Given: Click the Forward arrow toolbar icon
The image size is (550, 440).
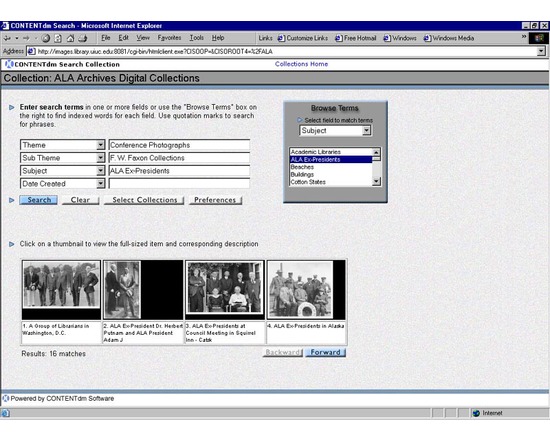Looking at the screenshot, I should click(x=26, y=38).
